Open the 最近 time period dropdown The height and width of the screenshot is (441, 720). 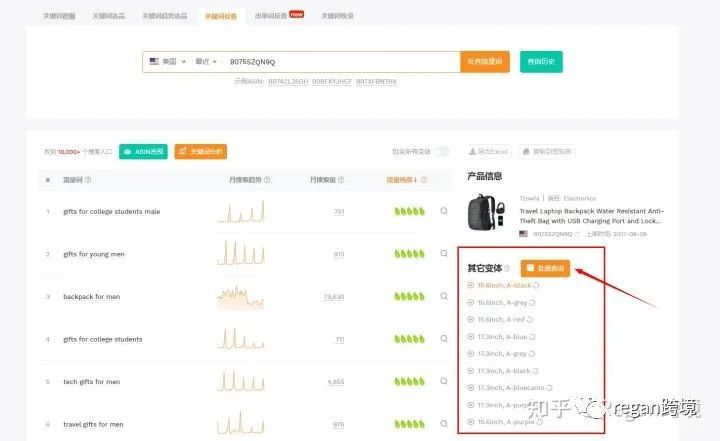[x=206, y=62]
